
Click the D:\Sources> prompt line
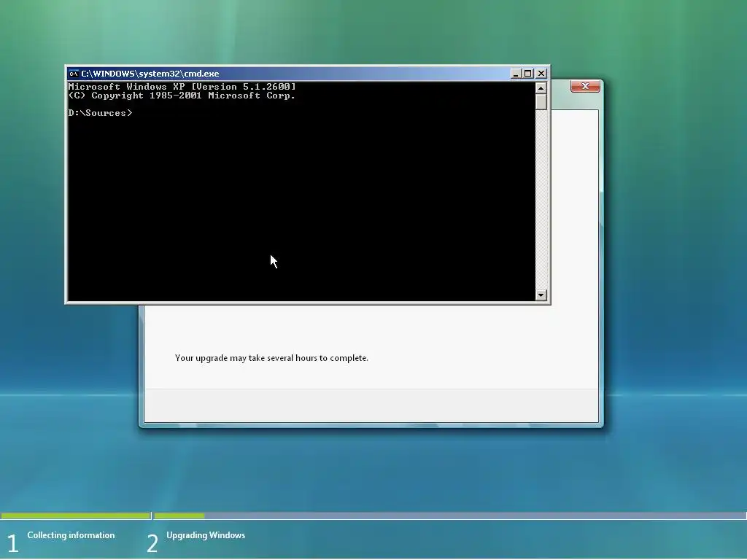(x=101, y=113)
